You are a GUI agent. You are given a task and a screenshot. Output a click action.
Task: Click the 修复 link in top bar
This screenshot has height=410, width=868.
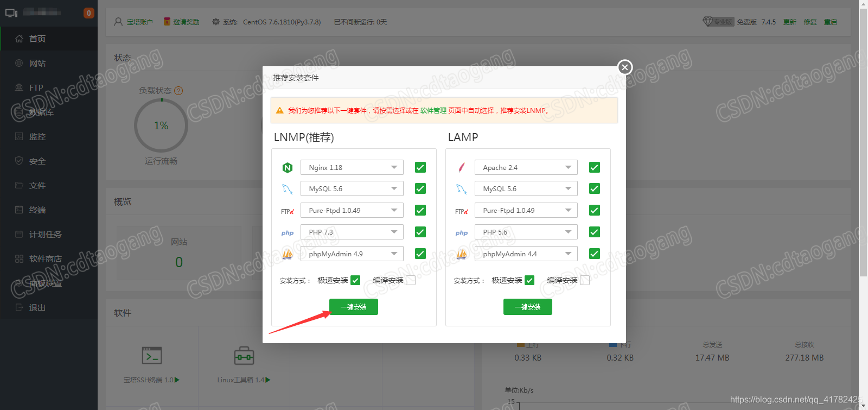click(x=810, y=22)
